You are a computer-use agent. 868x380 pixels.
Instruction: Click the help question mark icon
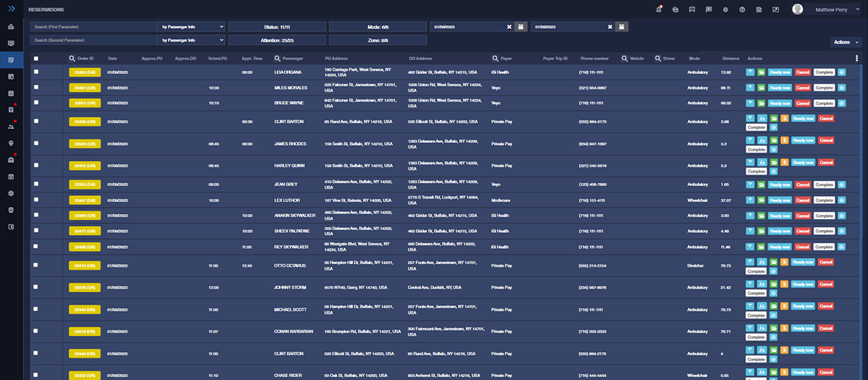[742, 10]
